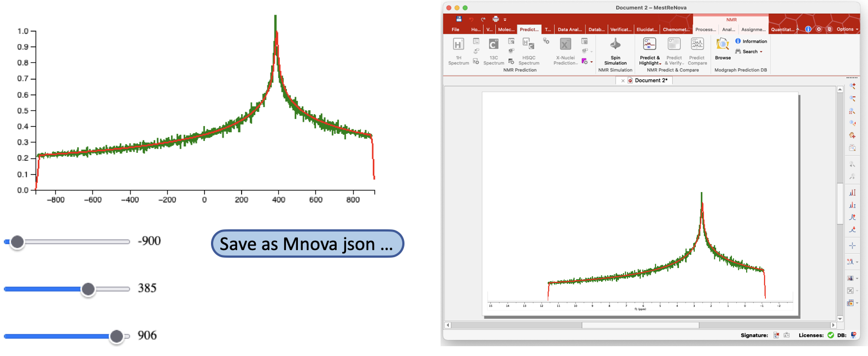This screenshot has width=868, height=356.
Task: Click the slider handle showing value 385
Action: click(88, 289)
